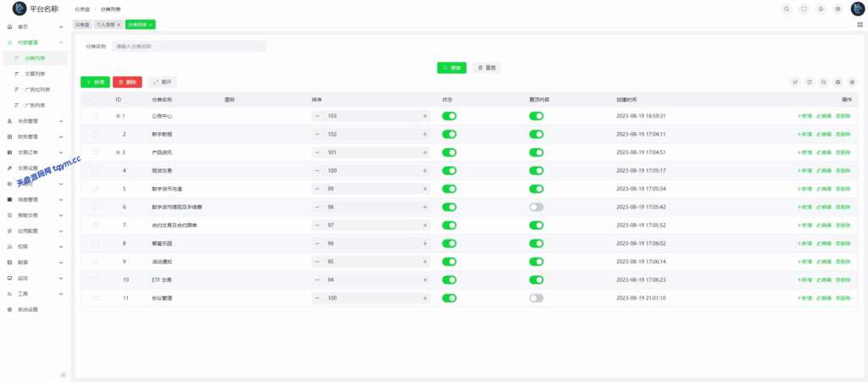868x382 pixels.
Task: Open the notification bell
Action: click(x=821, y=8)
